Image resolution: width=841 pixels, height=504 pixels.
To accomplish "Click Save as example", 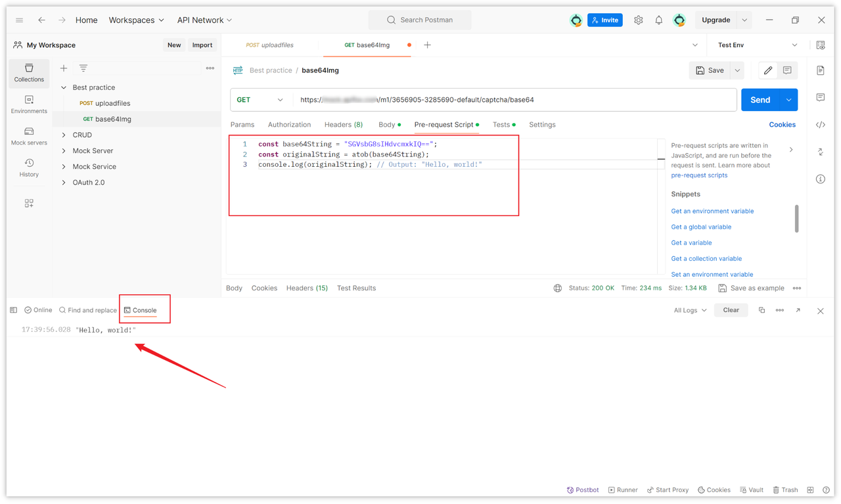I will point(751,288).
